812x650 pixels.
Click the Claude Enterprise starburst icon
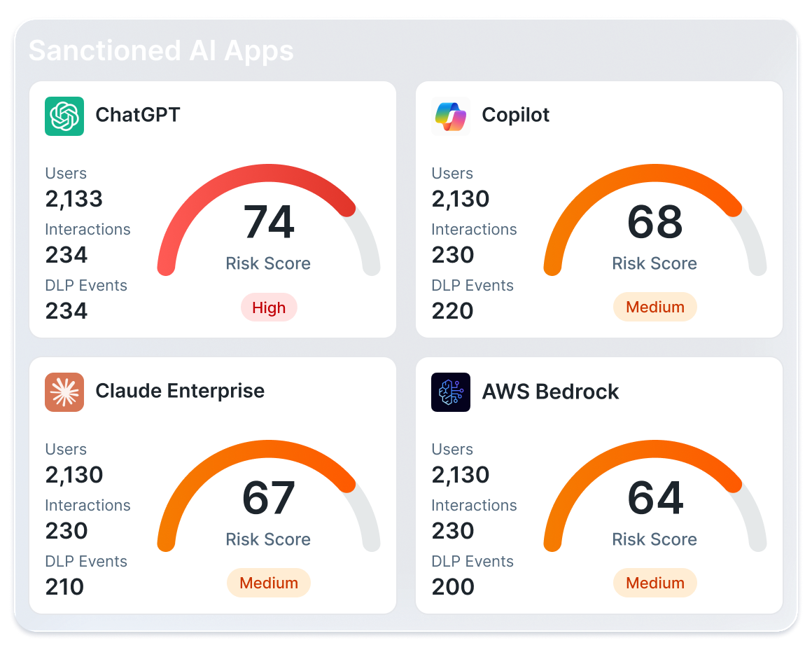64,392
